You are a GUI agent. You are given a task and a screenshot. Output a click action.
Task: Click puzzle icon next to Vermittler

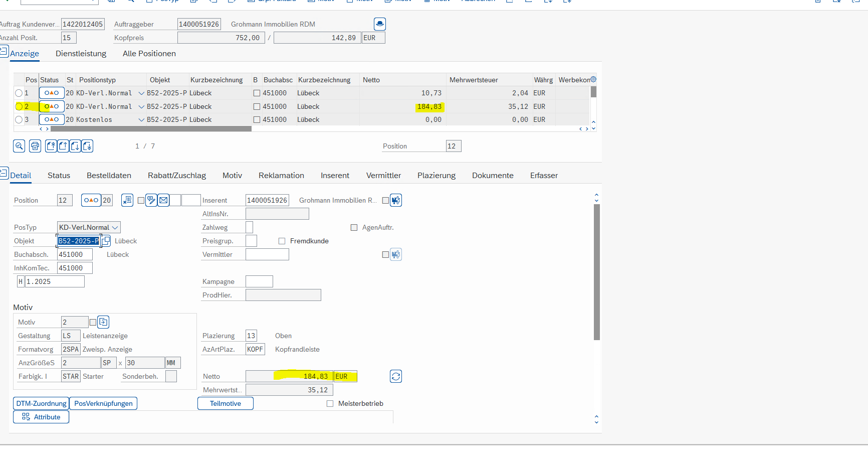point(396,254)
